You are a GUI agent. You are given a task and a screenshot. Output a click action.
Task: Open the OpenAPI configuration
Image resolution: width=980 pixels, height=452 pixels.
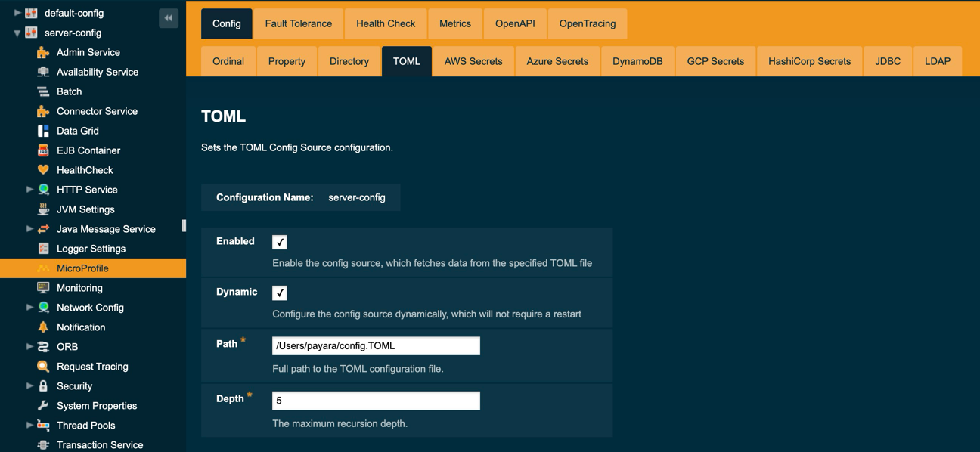click(x=515, y=23)
